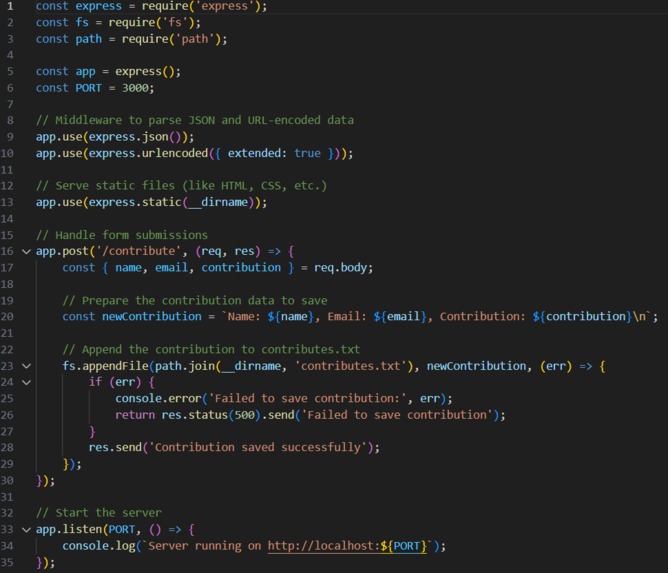
Task: Open the http://localhost link on line 34
Action: pos(347,546)
